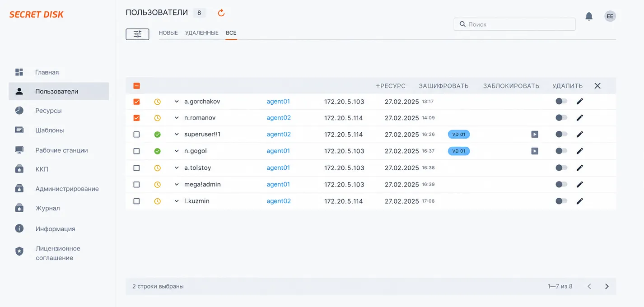Uncheck the n.romanov row checkbox
This screenshot has width=644, height=307.
point(136,118)
